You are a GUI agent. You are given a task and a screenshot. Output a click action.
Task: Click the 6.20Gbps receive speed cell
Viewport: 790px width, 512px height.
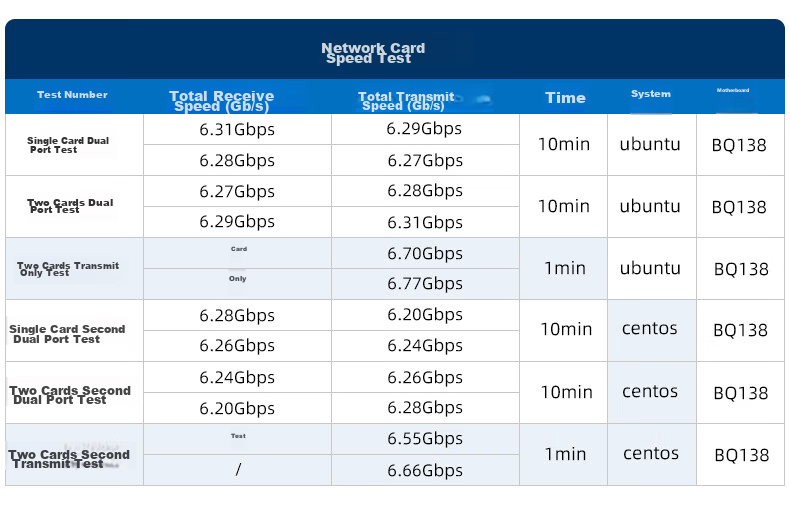(237, 408)
